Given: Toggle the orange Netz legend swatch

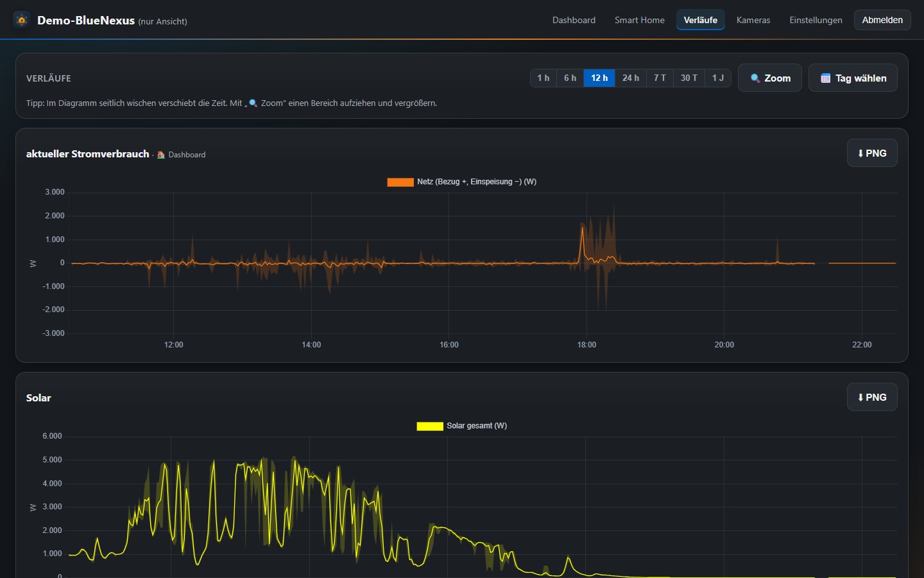Looking at the screenshot, I should pyautogui.click(x=400, y=182).
